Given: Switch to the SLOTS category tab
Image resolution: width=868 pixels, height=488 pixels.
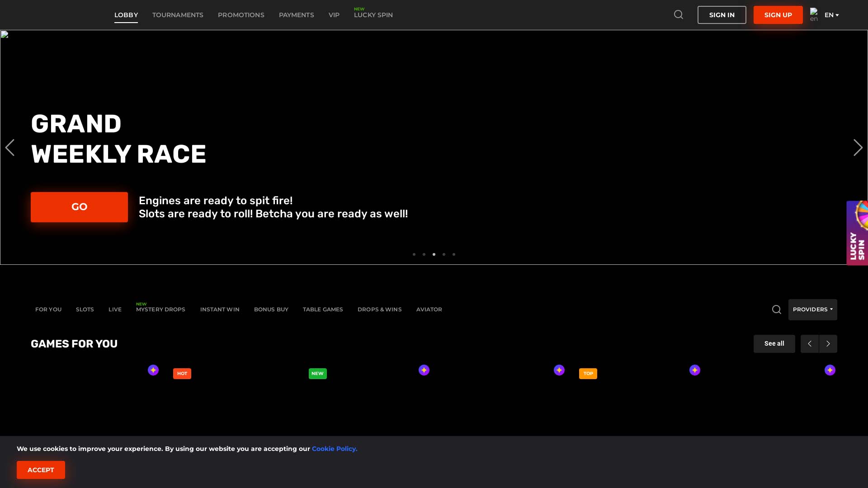Looking at the screenshot, I should [85, 310].
